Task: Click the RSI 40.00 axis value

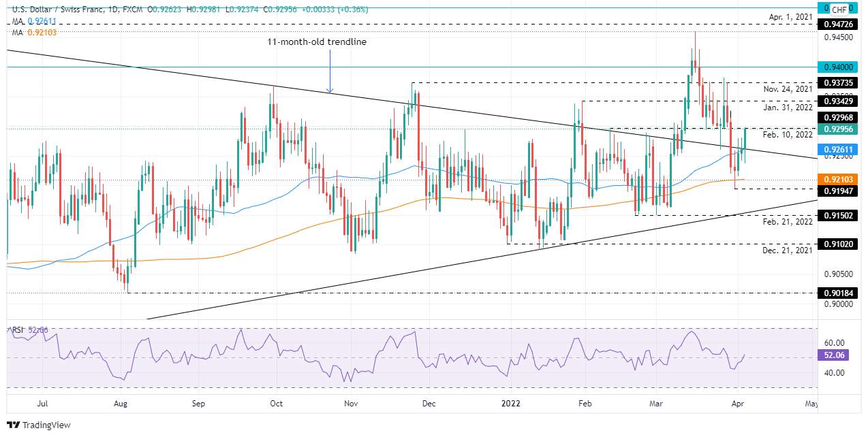Action: pyautogui.click(x=835, y=373)
